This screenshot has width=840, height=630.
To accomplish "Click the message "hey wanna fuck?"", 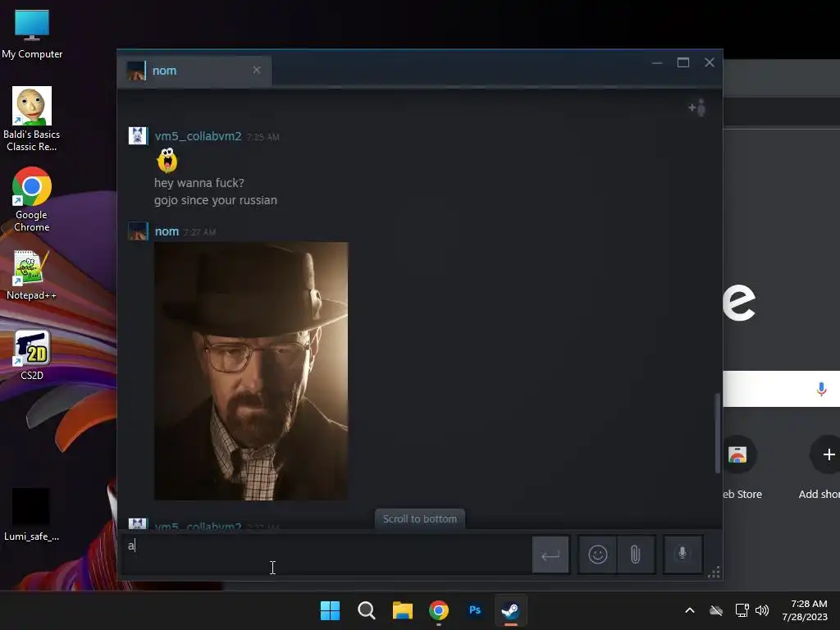I will [x=199, y=183].
